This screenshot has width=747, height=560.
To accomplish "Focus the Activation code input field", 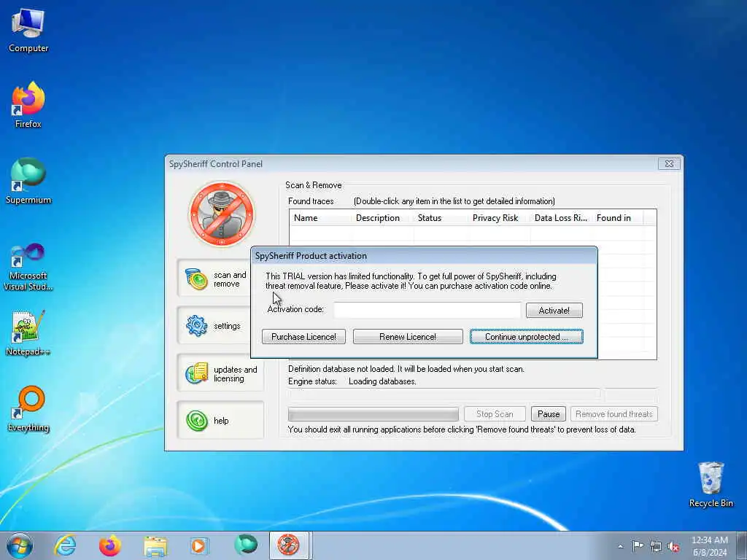I will coord(427,310).
